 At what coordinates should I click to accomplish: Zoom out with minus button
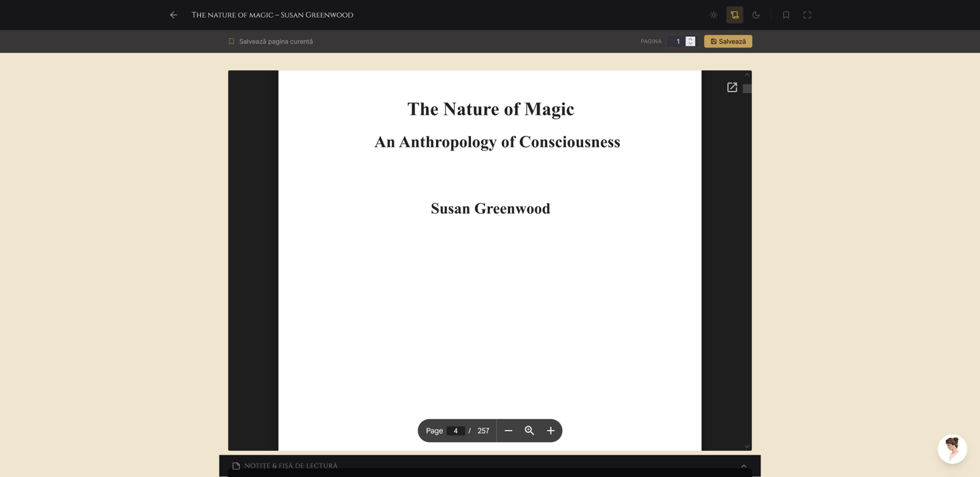pos(508,430)
